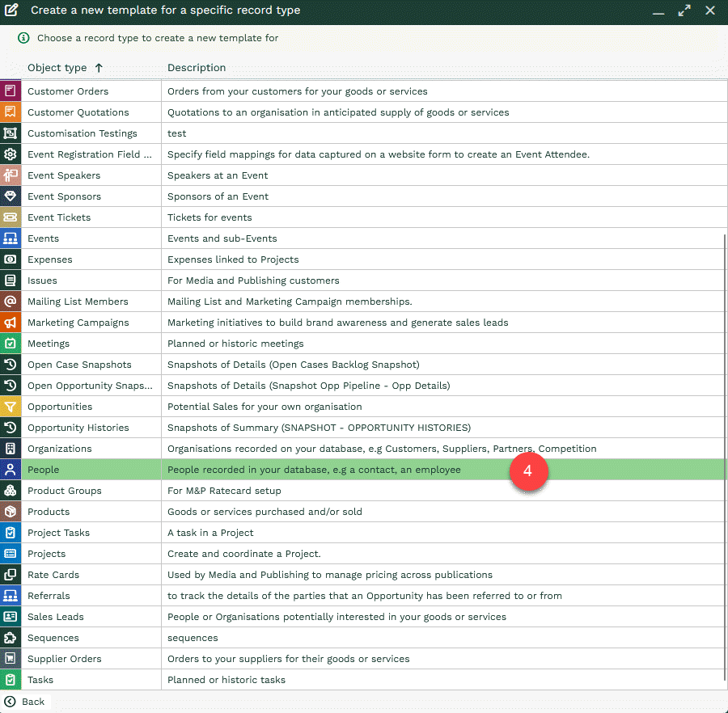Select the Projects record type

pyautogui.click(x=363, y=554)
